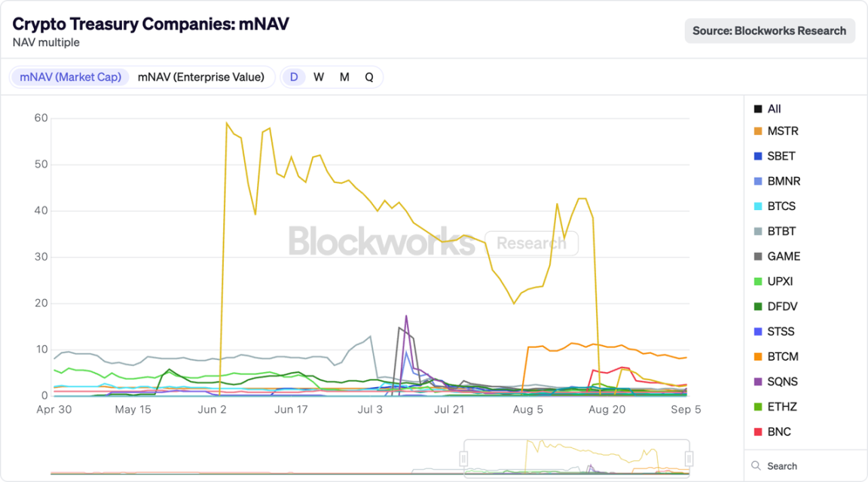Toggle the BTBT legend item
The width and height of the screenshot is (868, 482).
pyautogui.click(x=781, y=231)
